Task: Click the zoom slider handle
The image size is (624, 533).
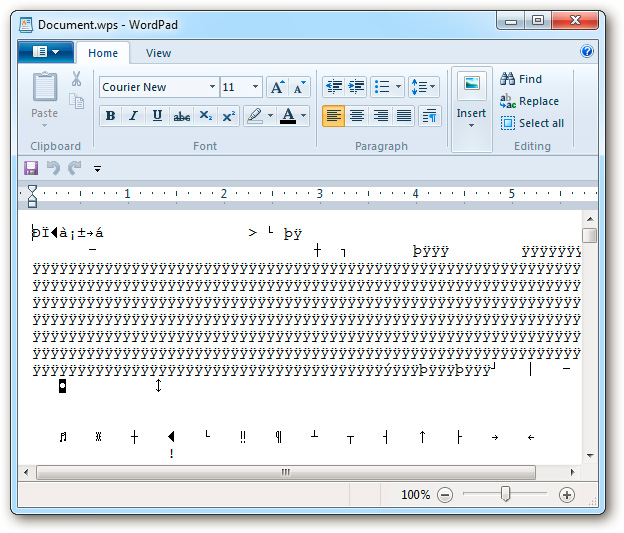Action: (505, 494)
